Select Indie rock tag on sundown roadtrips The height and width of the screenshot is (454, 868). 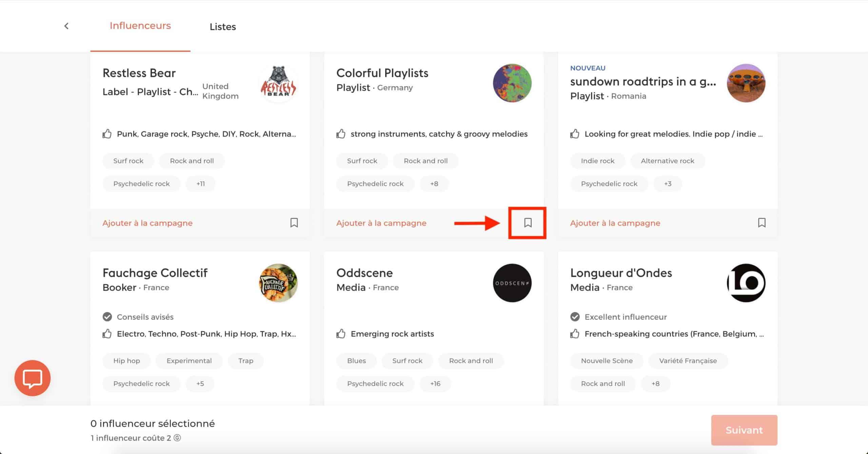coord(598,161)
